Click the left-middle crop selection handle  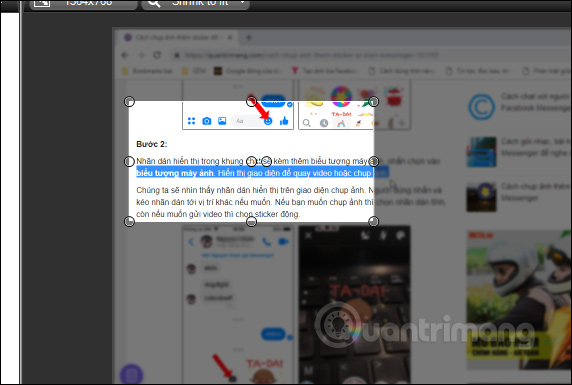pos(130,161)
